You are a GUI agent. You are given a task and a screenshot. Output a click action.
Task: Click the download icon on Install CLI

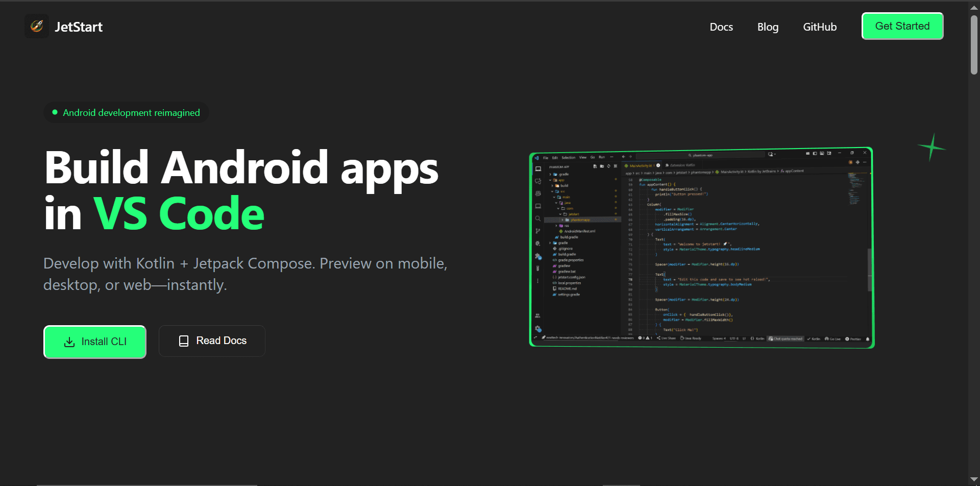(x=69, y=342)
